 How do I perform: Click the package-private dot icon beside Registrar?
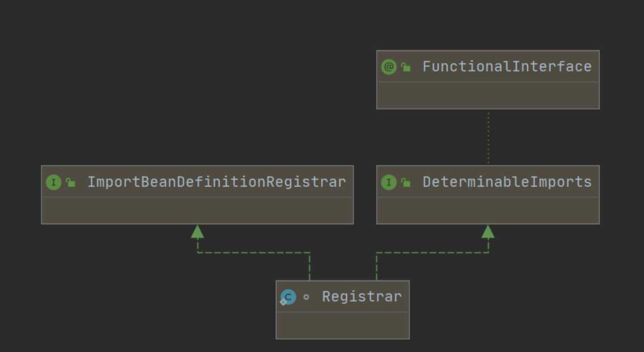pyautogui.click(x=306, y=297)
